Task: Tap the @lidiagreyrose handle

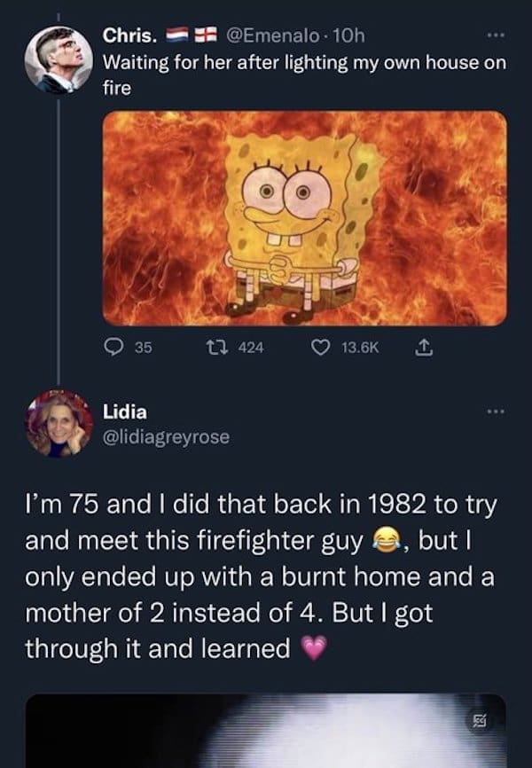Action: (x=167, y=436)
